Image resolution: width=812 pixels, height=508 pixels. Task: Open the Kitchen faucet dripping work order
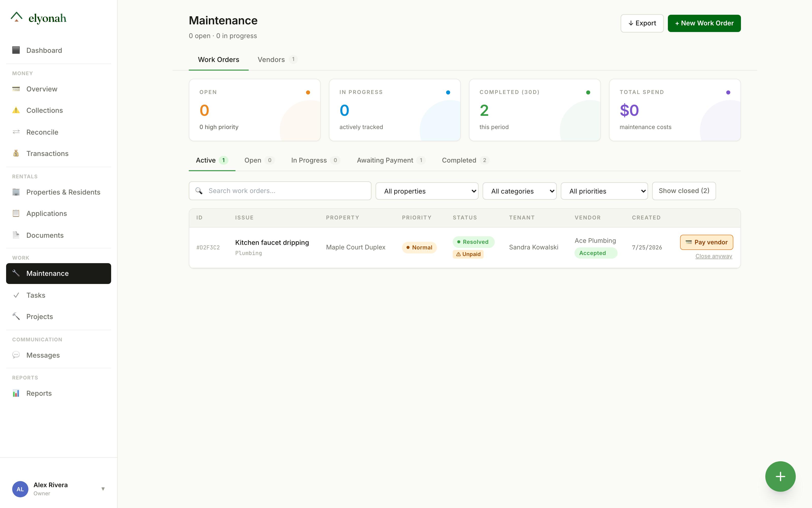click(x=272, y=243)
